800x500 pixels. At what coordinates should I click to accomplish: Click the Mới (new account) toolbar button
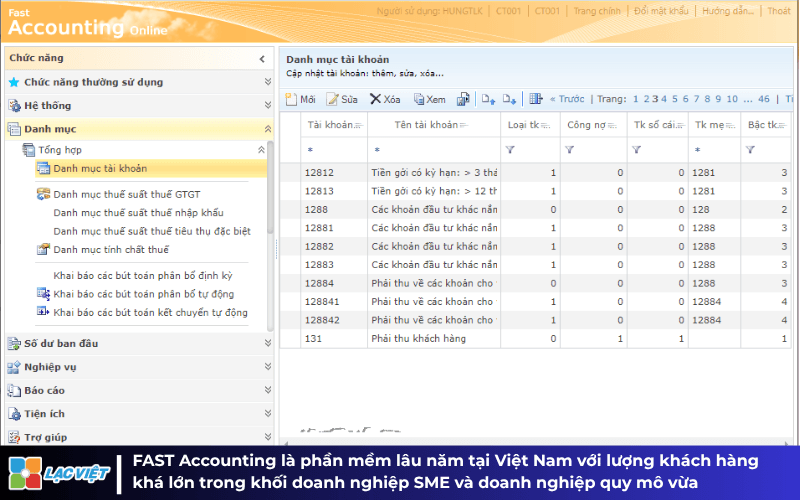[x=300, y=99]
